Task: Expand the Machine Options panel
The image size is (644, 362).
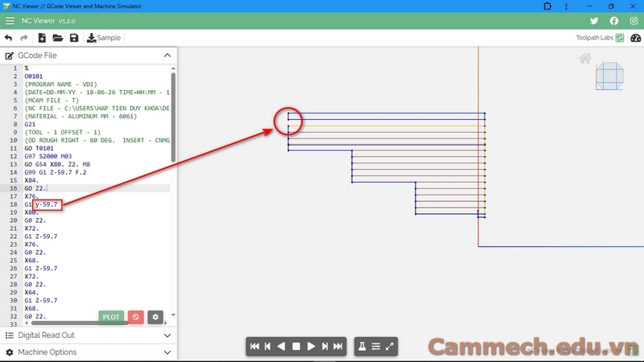Action: pyautogui.click(x=167, y=352)
